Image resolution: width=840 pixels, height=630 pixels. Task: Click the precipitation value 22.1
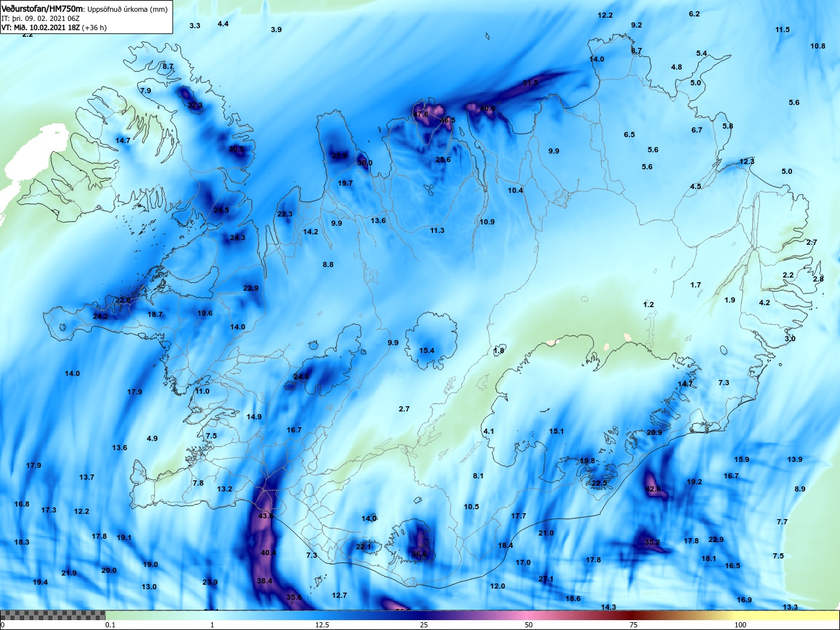pos(364,547)
